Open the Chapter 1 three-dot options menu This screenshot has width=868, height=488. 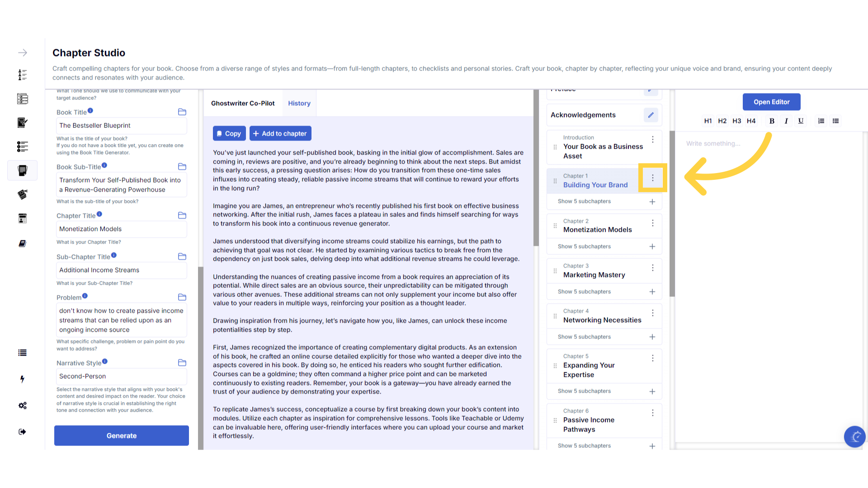[652, 178]
